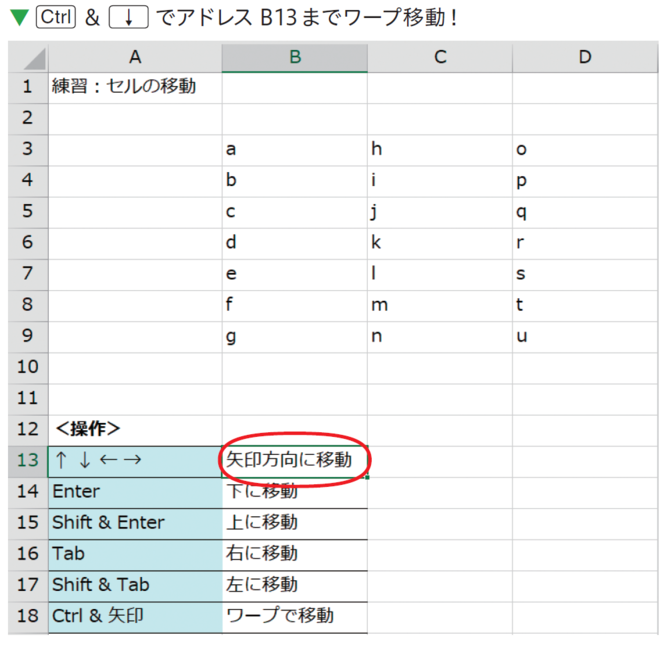Select column B header
Viewport: 670px width, 647px height.
[295, 57]
